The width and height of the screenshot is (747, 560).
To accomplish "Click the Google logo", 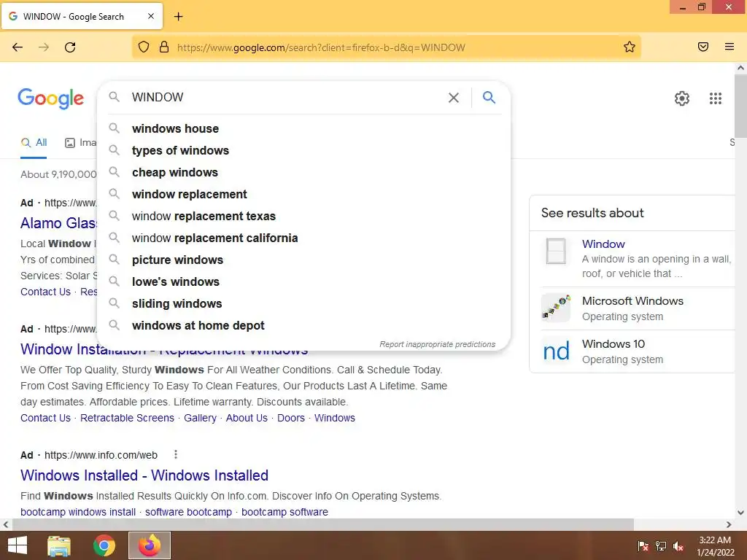I will [50, 98].
